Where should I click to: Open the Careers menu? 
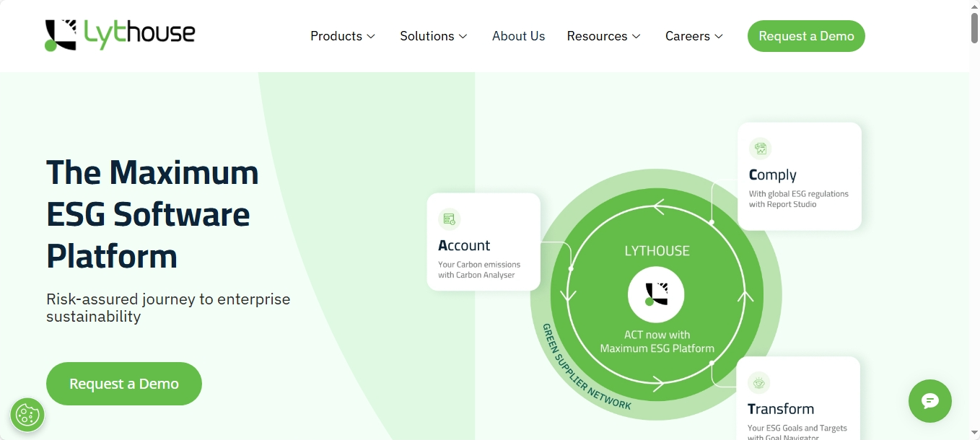tap(694, 36)
